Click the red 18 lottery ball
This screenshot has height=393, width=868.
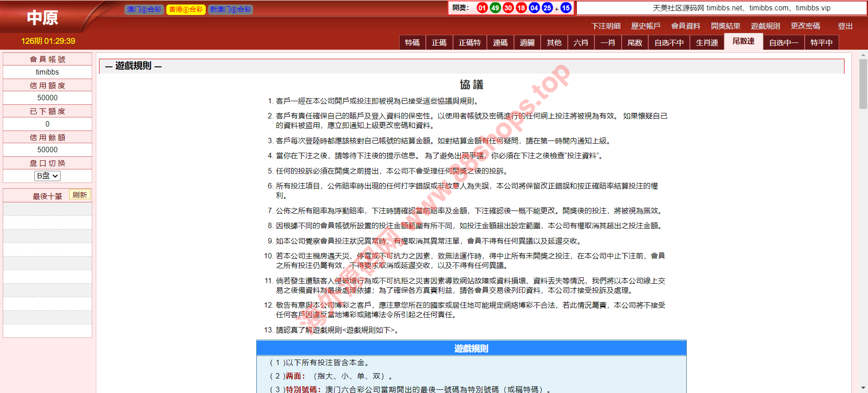[521, 8]
